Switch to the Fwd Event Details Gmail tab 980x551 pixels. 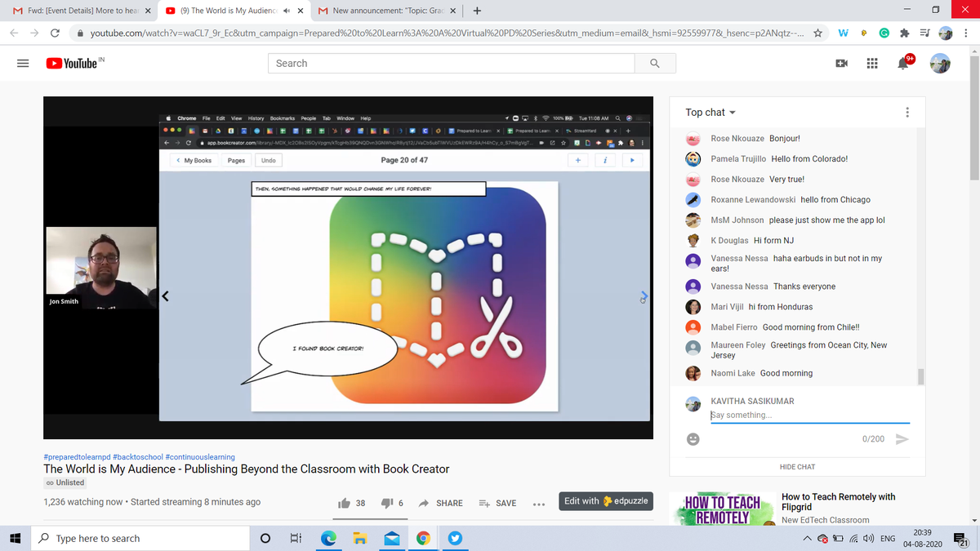(78, 11)
